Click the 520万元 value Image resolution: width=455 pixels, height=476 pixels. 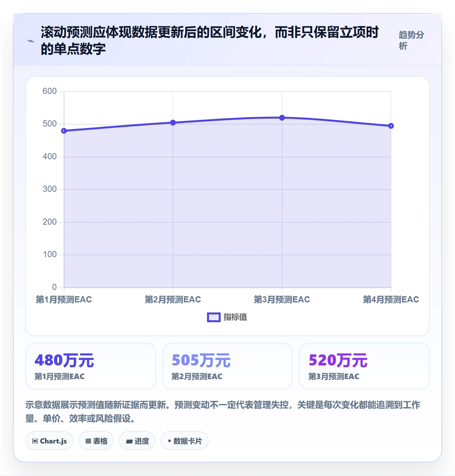[x=338, y=360]
